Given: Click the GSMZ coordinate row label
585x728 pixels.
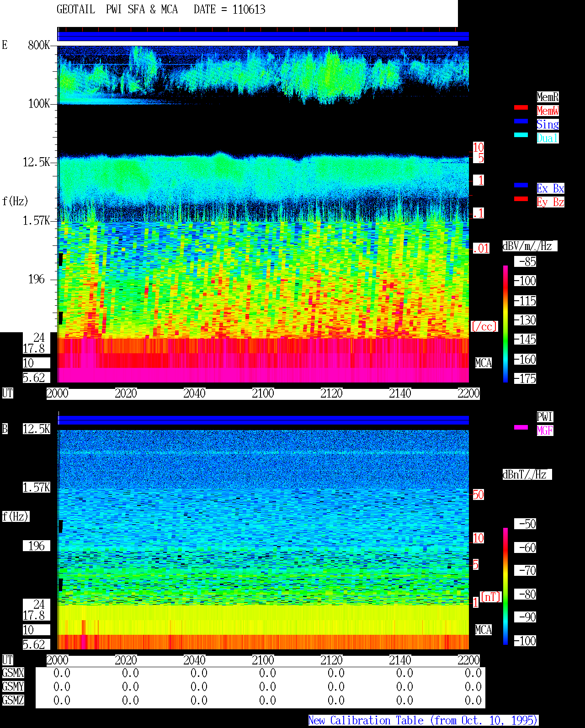Looking at the screenshot, I should click(x=13, y=701).
